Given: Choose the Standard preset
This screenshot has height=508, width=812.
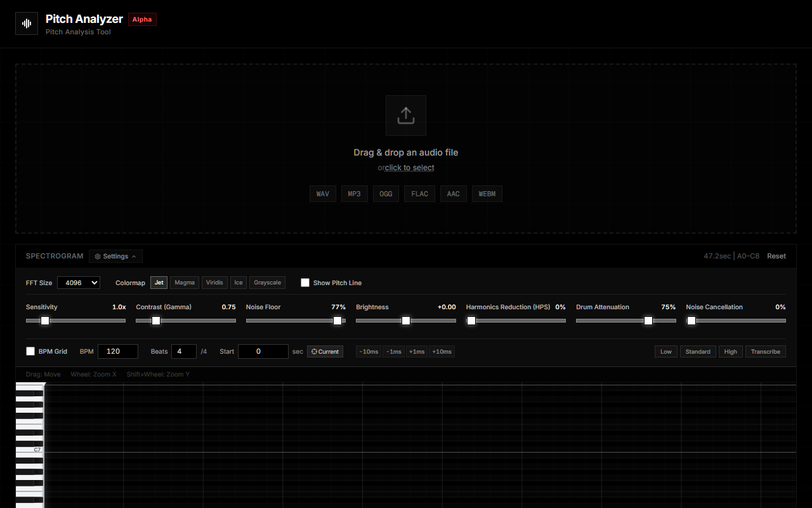Looking at the screenshot, I should coord(698,352).
